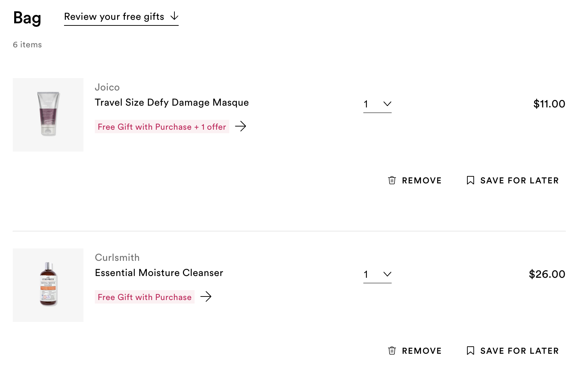Click arrow beside Curlsmith Free Gift with Purchase
The height and width of the screenshot is (376, 588).
[x=206, y=296]
